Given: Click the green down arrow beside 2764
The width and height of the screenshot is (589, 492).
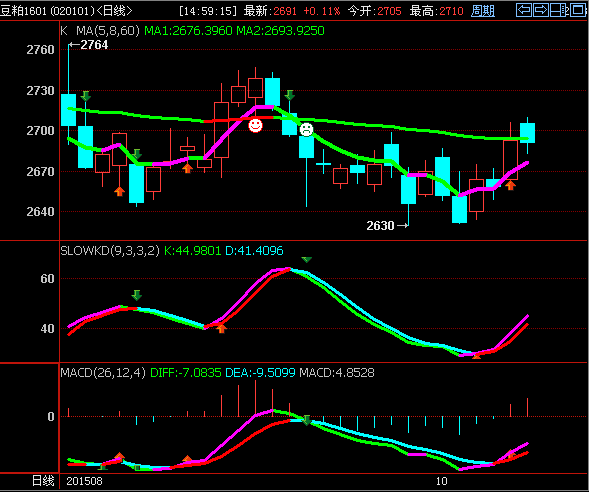Looking at the screenshot, I should (x=86, y=96).
